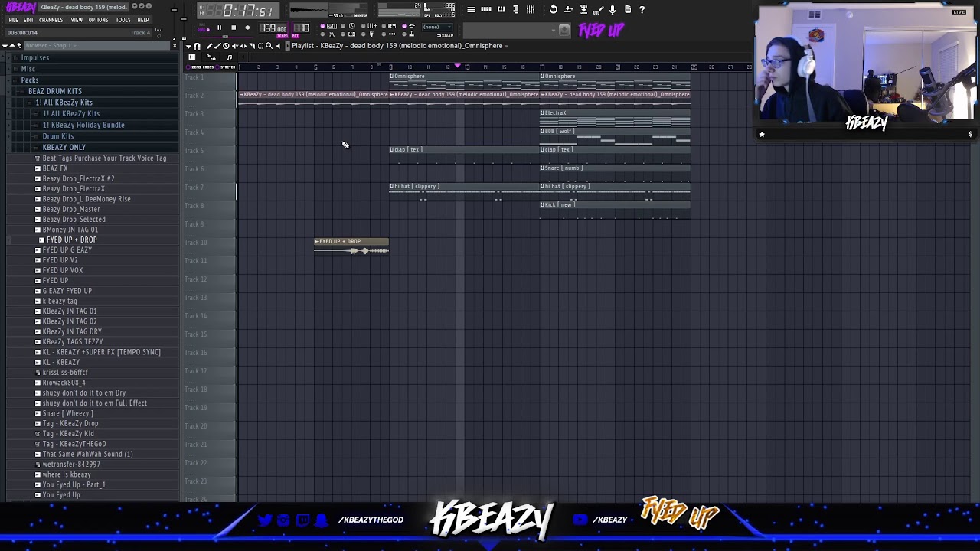Viewport: 980px width, 551px height.
Task: Open the Mixer from the top toolbar
Action: coord(531,9)
